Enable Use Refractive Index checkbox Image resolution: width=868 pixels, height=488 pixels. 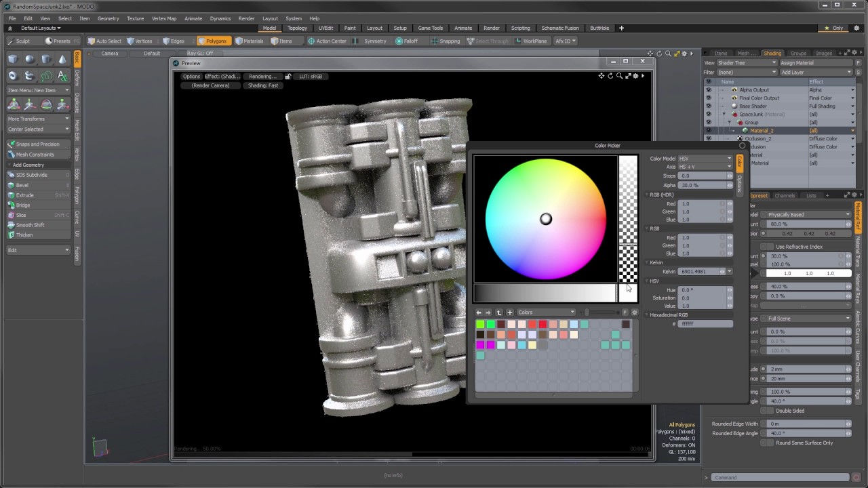click(x=768, y=247)
